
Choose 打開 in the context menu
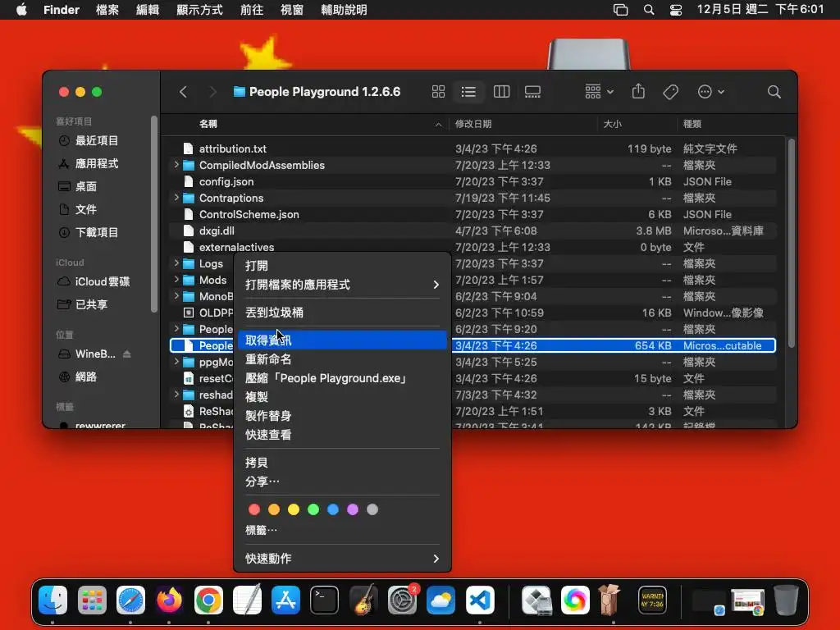(x=342, y=266)
